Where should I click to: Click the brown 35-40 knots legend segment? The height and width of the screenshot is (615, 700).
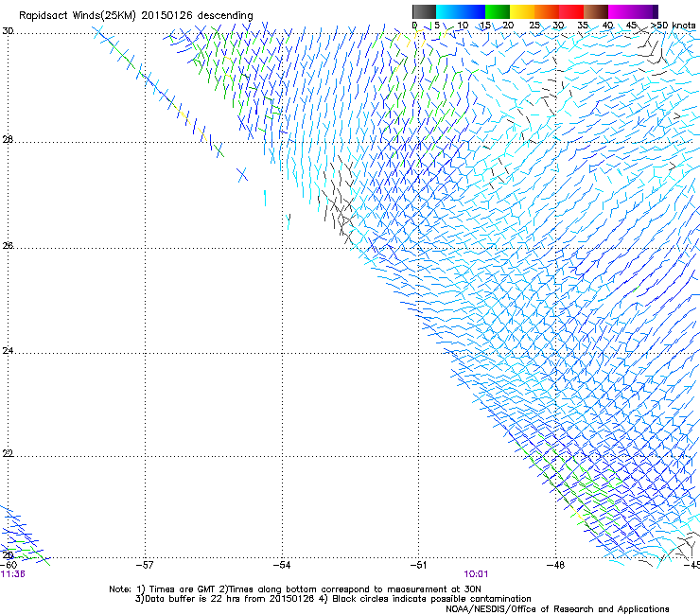596,11
